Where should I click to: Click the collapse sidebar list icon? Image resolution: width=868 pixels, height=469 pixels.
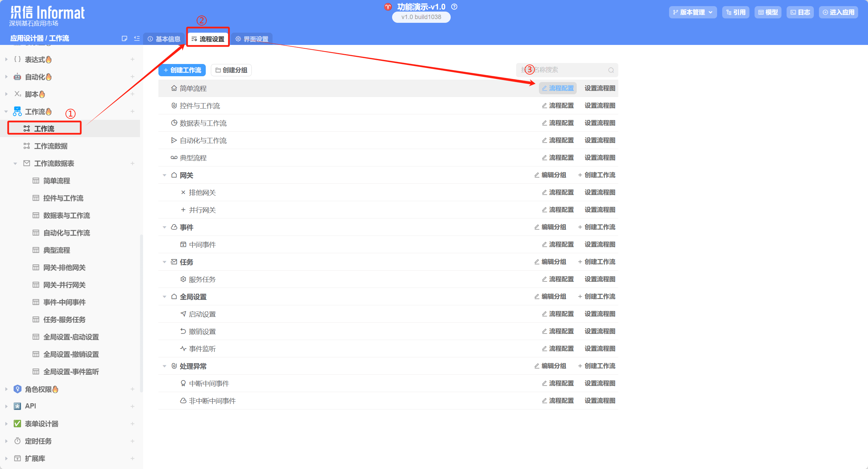click(137, 38)
